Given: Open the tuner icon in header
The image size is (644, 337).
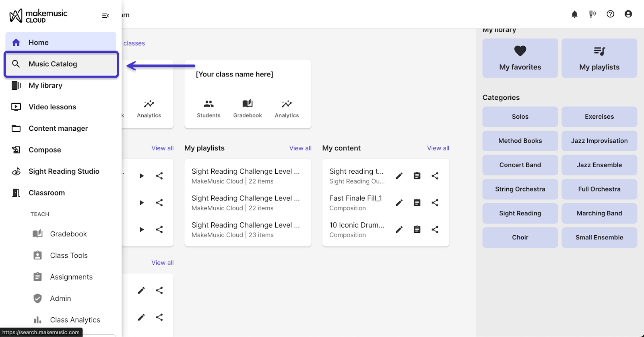Looking at the screenshot, I should [x=592, y=14].
